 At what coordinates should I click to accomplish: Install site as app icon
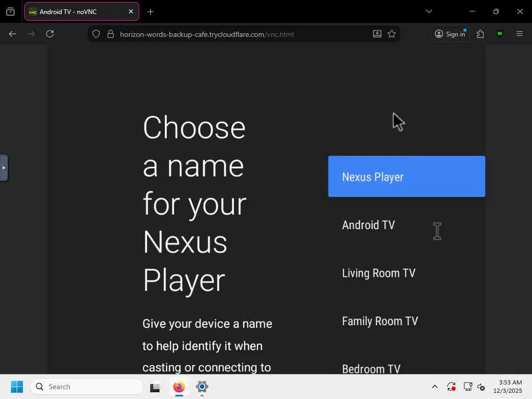pos(377,34)
